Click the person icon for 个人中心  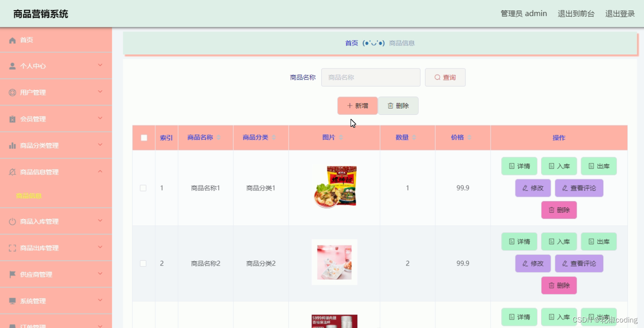12,66
